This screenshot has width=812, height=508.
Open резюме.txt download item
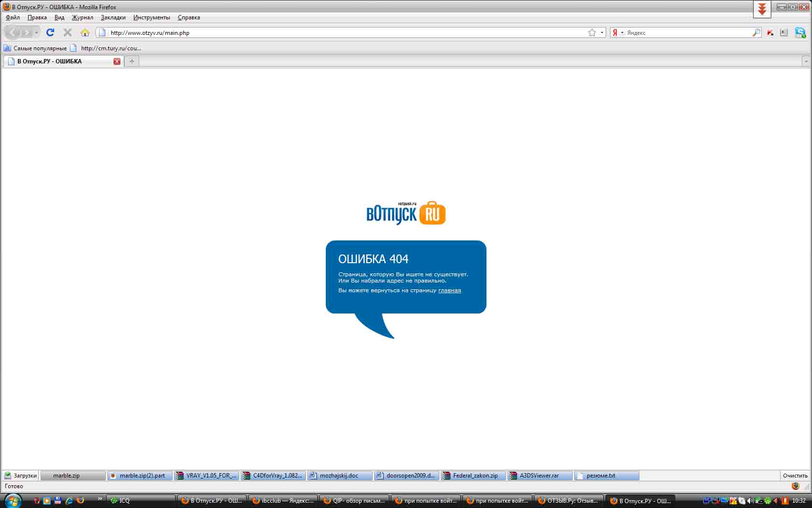click(x=606, y=476)
